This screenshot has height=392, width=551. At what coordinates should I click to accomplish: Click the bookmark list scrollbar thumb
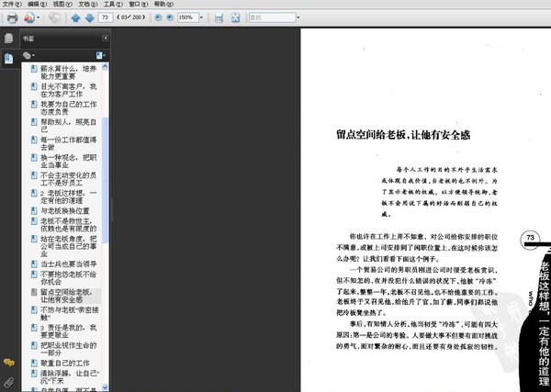point(105,180)
